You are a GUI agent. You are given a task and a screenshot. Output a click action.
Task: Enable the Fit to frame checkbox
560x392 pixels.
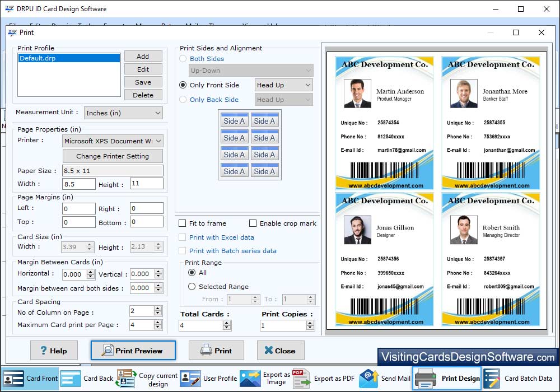182,223
